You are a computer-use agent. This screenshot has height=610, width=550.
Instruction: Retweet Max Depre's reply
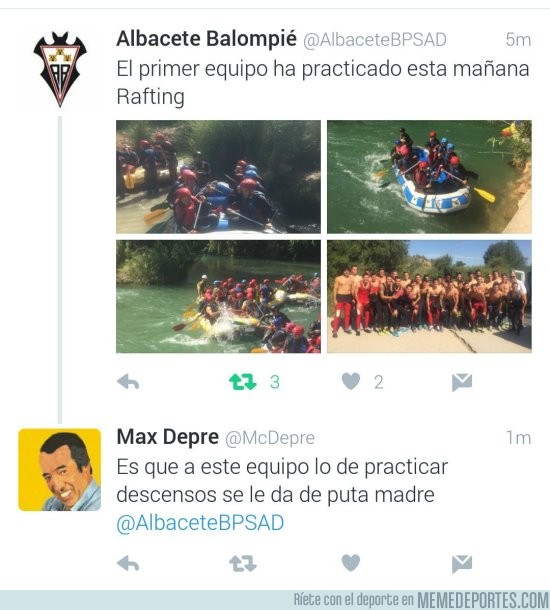click(x=243, y=563)
